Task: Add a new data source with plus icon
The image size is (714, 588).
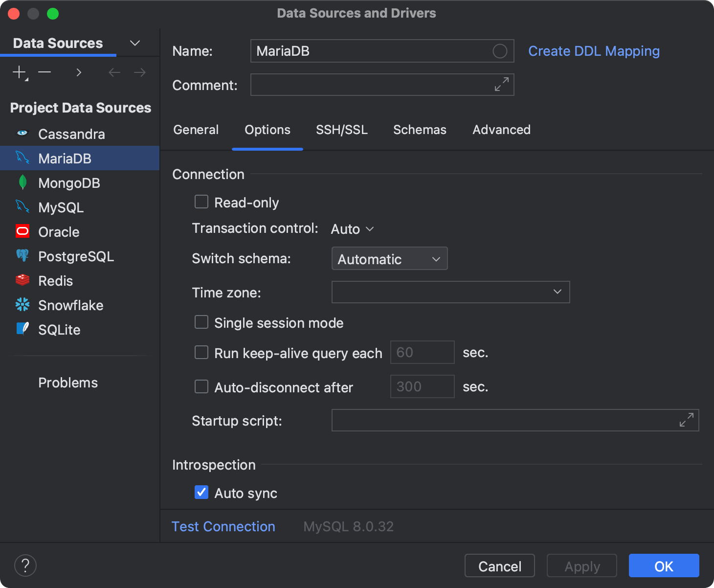Action: 19,72
